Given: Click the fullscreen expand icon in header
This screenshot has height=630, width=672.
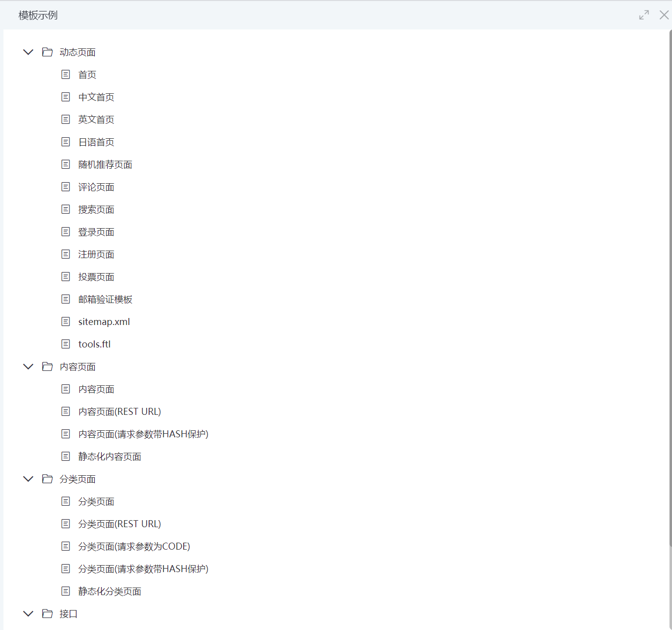Looking at the screenshot, I should 644,15.
